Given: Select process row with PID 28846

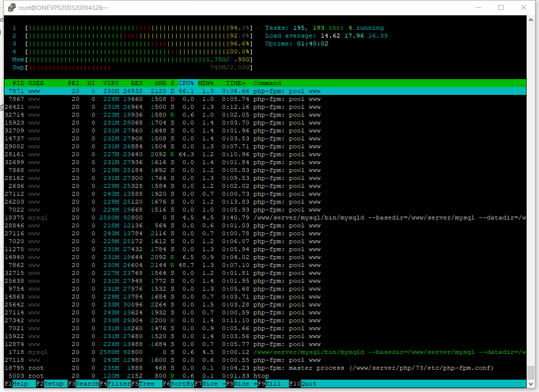Looking at the screenshot, I should pos(265,225).
